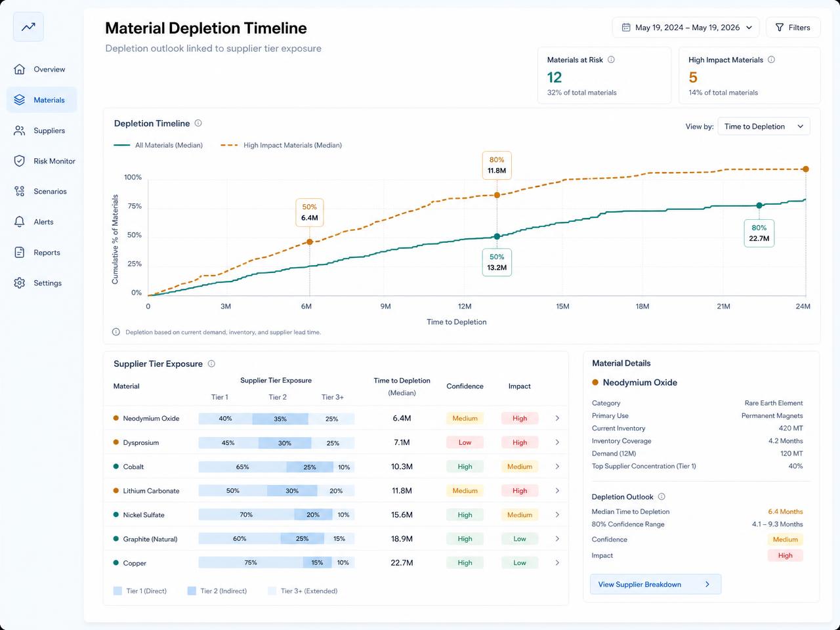Click the funnel icon on Filters
This screenshot has height=630, width=840.
(x=780, y=28)
